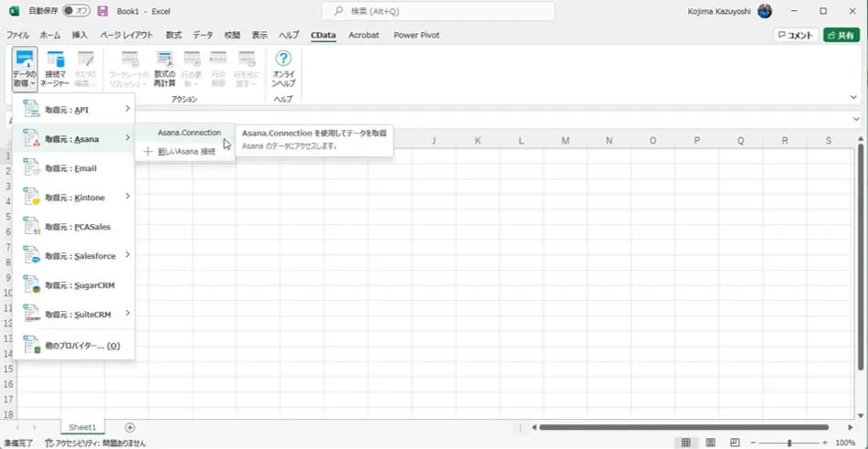Toggle the 自動保存 switch
The height and width of the screenshot is (449, 868).
(x=76, y=11)
